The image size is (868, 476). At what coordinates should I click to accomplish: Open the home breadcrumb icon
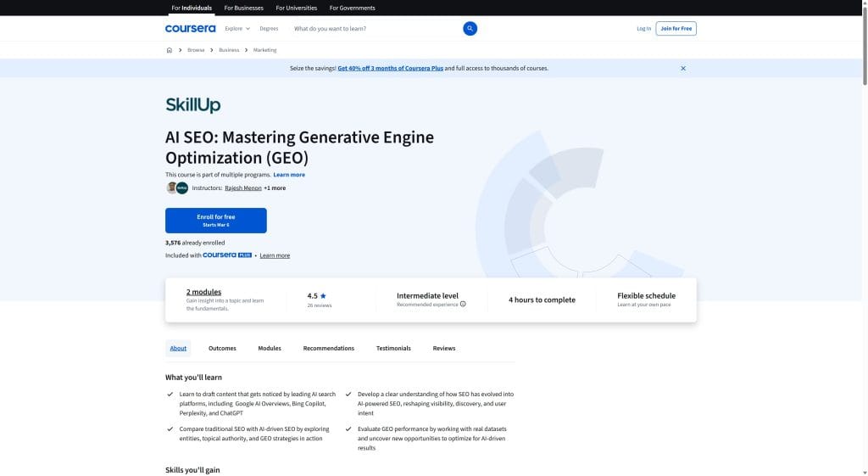[169, 50]
